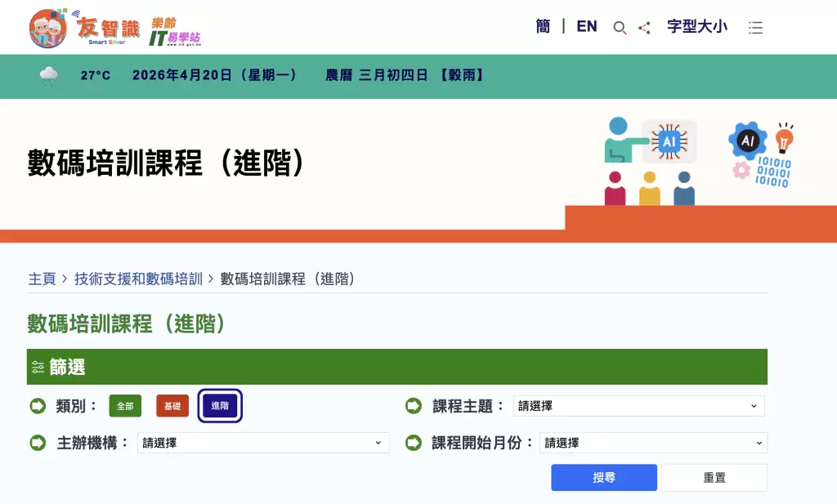Switch language to EN
Image resolution: width=837 pixels, height=504 pixels.
(x=586, y=26)
